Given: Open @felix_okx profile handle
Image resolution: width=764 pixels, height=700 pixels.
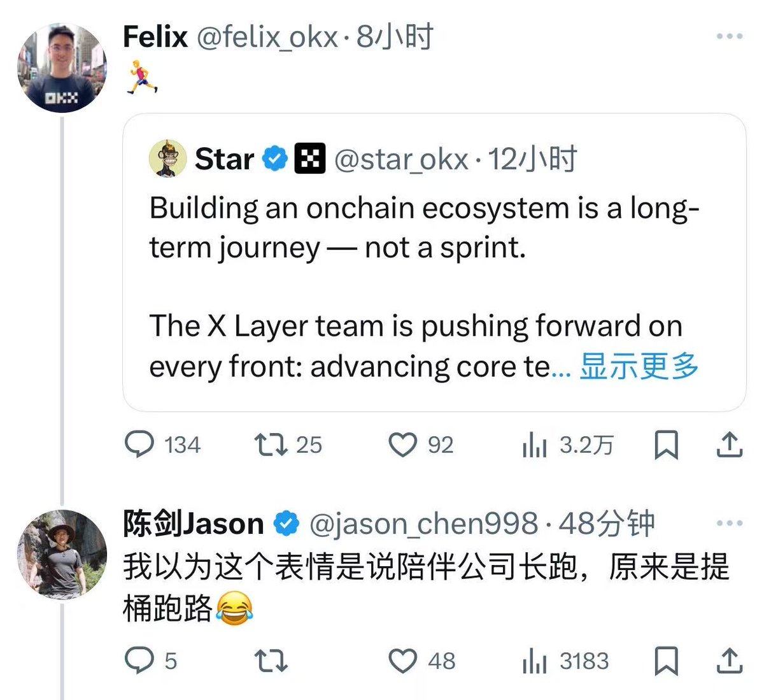Looking at the screenshot, I should coord(267,36).
